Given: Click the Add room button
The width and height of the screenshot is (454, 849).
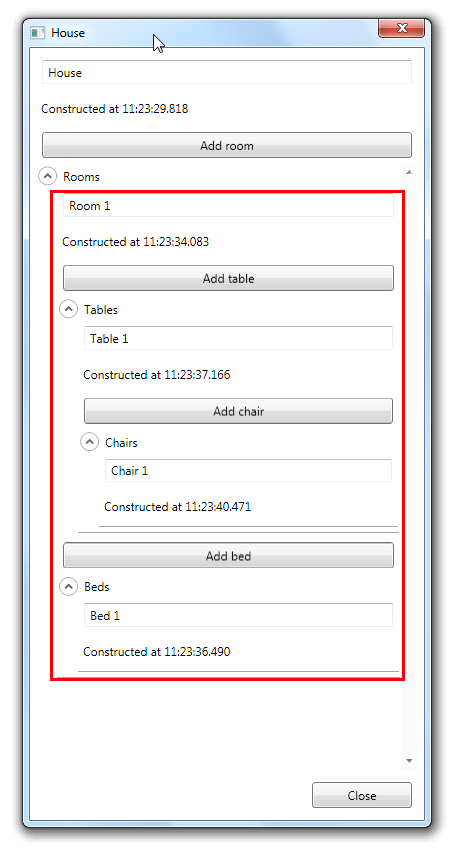Looking at the screenshot, I should [227, 145].
